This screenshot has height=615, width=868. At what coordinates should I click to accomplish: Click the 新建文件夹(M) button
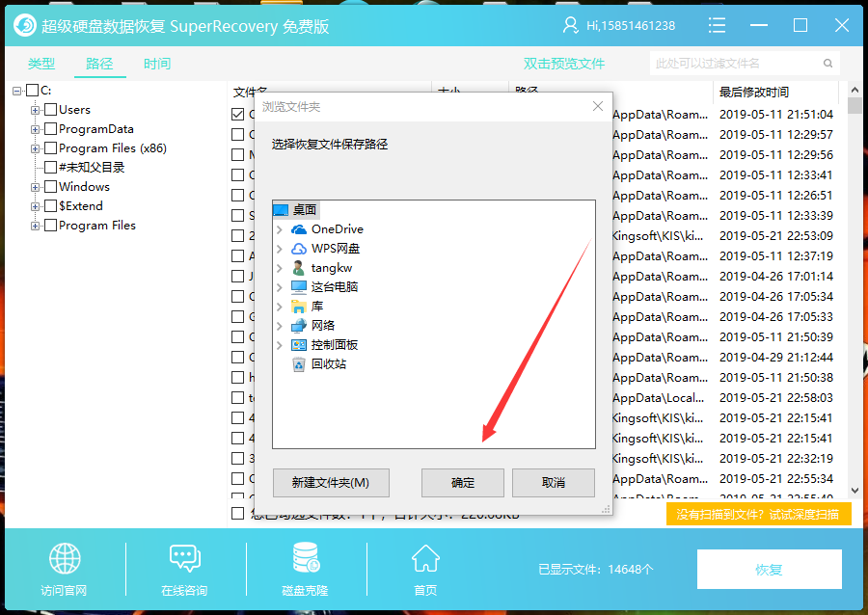331,483
